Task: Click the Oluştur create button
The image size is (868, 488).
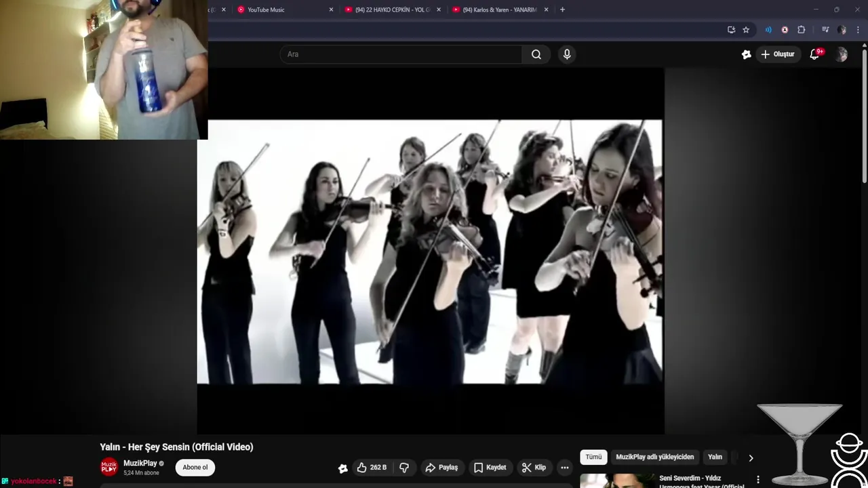Action: tap(778, 54)
